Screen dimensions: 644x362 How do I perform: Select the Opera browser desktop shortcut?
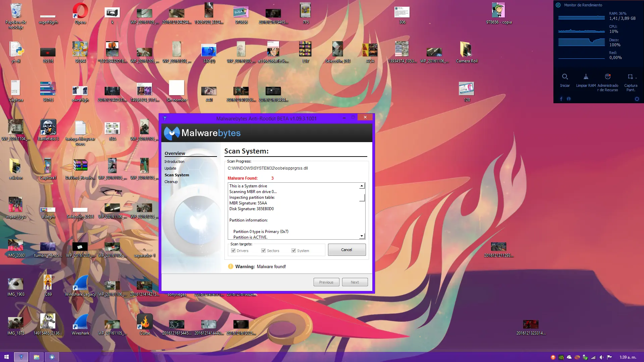80,14
